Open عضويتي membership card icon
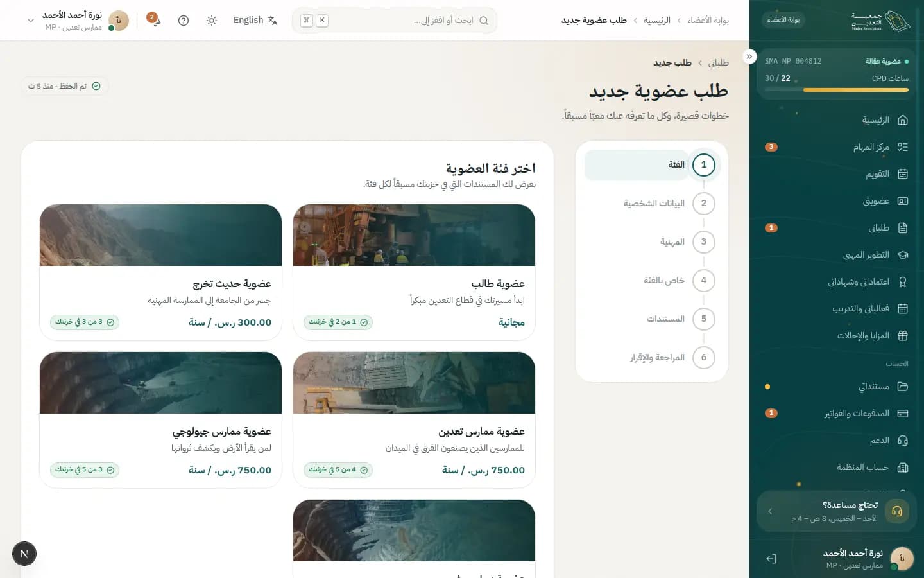924x578 pixels. pos(903,201)
